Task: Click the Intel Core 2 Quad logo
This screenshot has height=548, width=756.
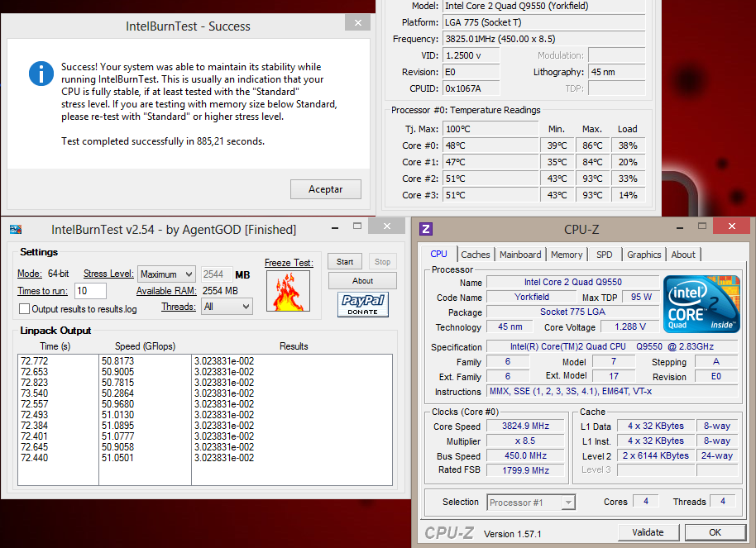Action: (701, 304)
